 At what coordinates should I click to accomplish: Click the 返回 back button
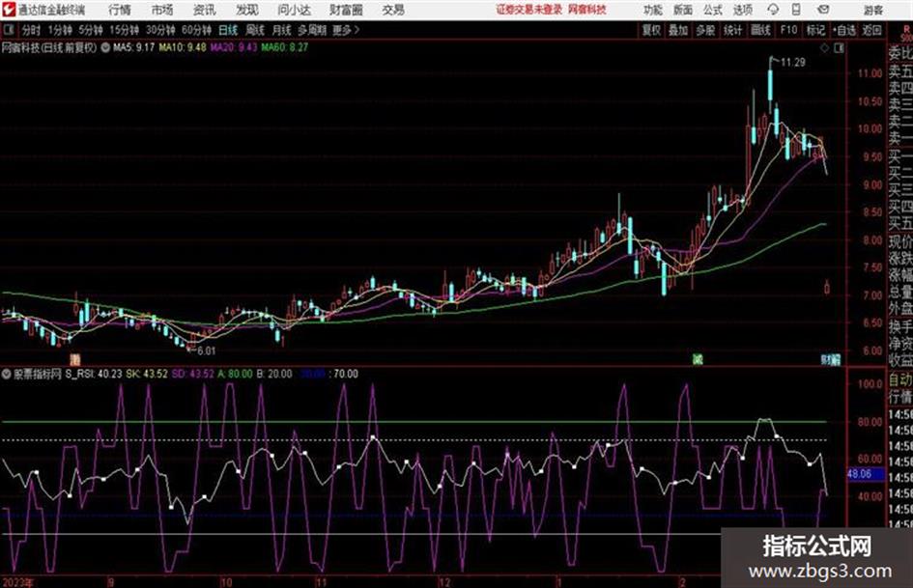click(871, 30)
